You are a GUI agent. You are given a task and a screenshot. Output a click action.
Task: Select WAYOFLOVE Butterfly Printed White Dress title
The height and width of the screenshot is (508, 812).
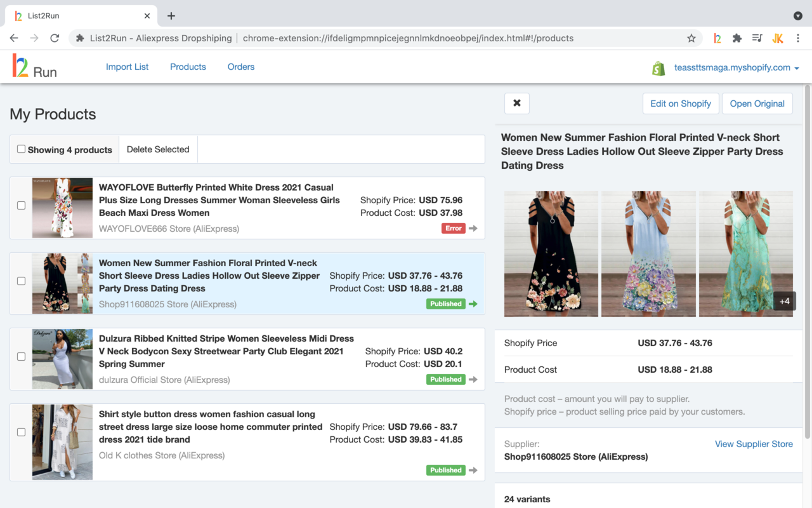click(x=219, y=200)
